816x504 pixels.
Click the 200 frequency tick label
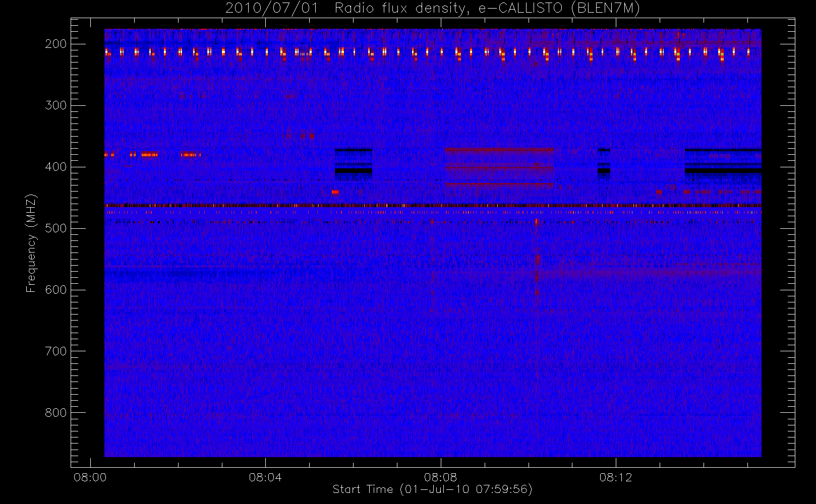56,44
